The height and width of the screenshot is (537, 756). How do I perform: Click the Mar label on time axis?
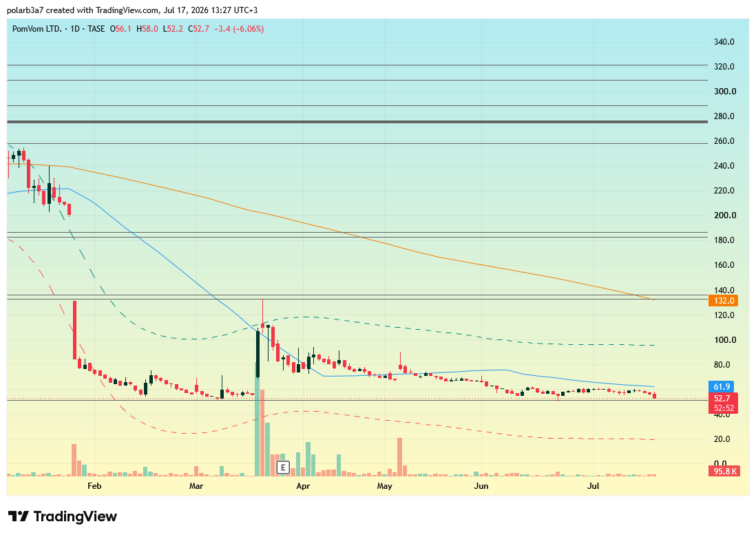pos(196,486)
